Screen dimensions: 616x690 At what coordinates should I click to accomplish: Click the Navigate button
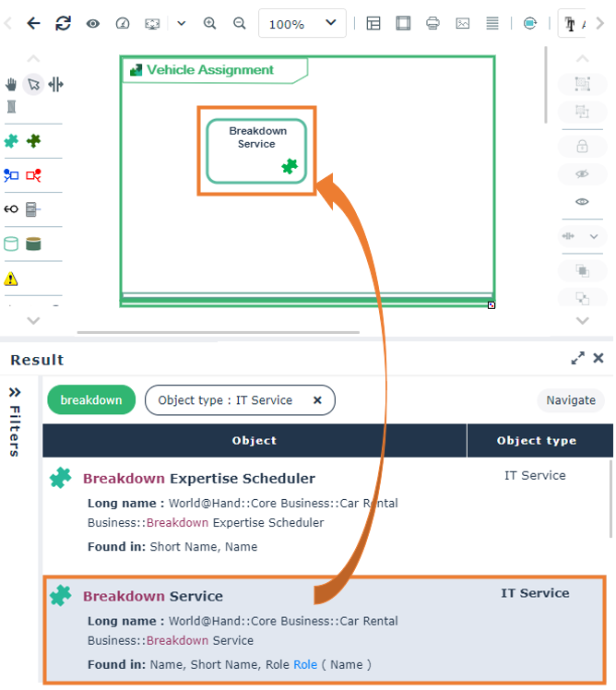tap(571, 400)
